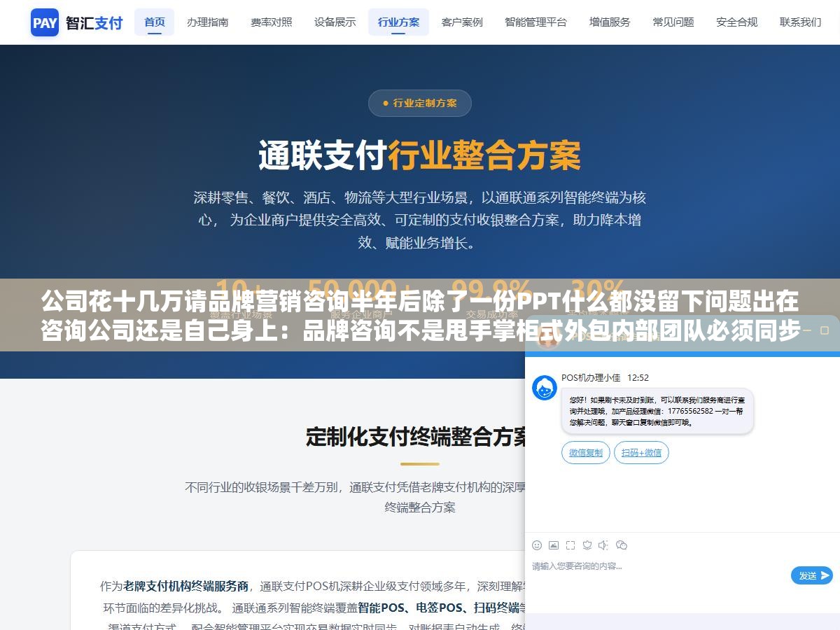The height and width of the screenshot is (630, 840).
Task: Click the 定制化支付终端整合方案 heading
Action: (x=417, y=437)
